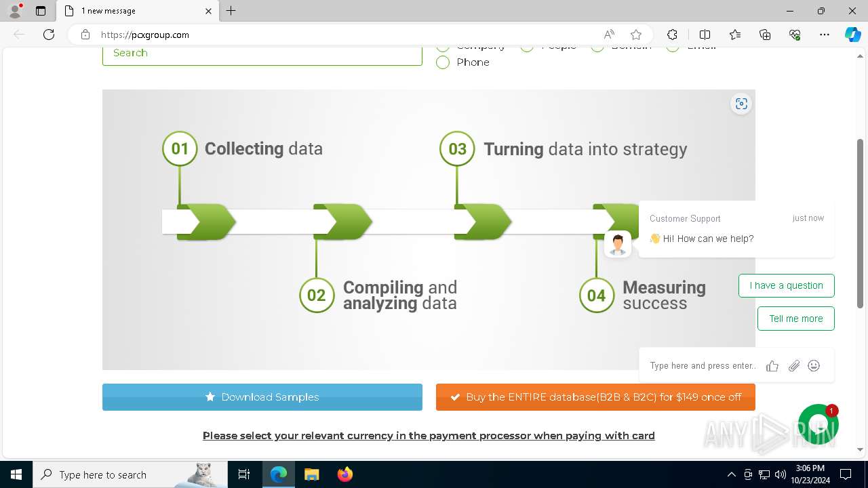The width and height of the screenshot is (868, 488).
Task: Type in the chat message field
Action: (703, 366)
